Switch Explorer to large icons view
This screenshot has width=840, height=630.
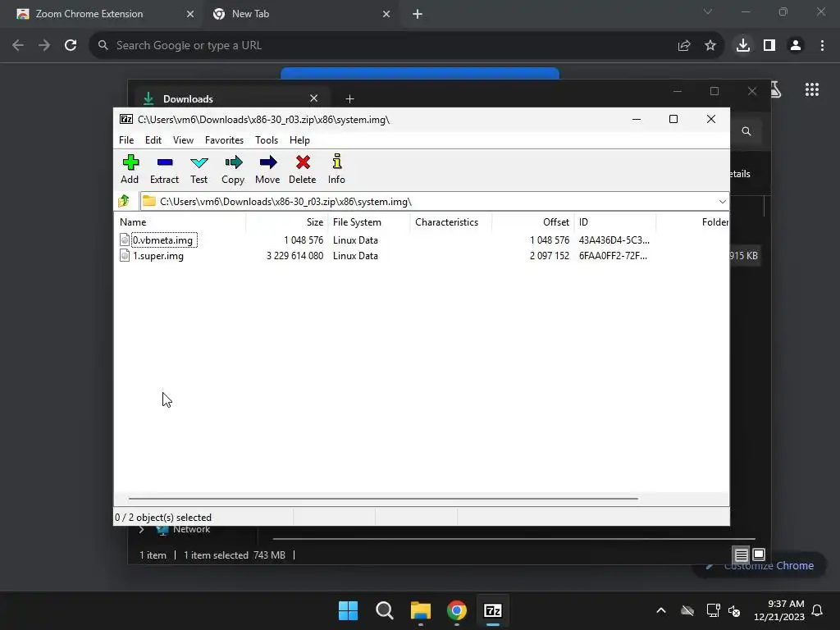tap(759, 555)
